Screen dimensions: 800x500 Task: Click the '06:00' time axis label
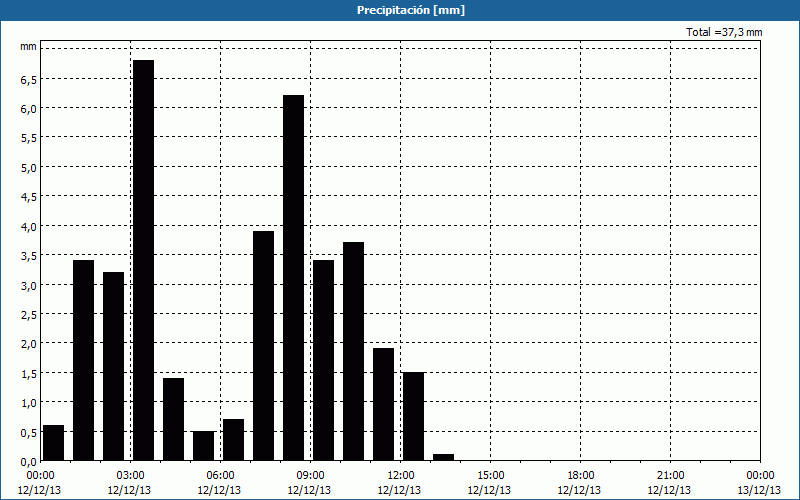point(220,476)
